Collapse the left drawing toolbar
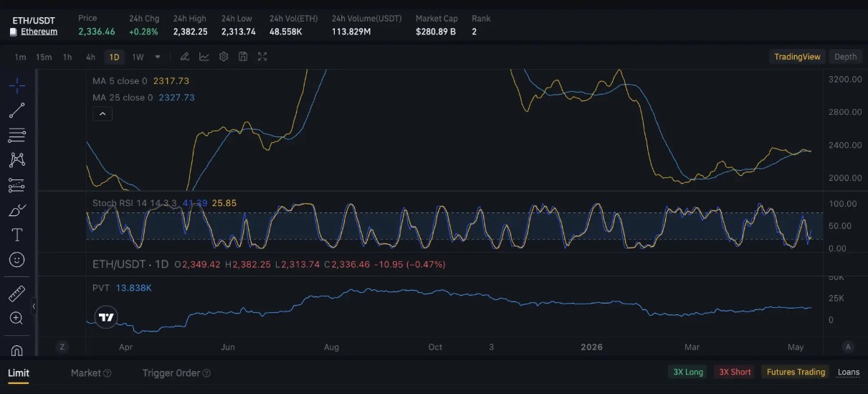This screenshot has width=868, height=394. 34,306
